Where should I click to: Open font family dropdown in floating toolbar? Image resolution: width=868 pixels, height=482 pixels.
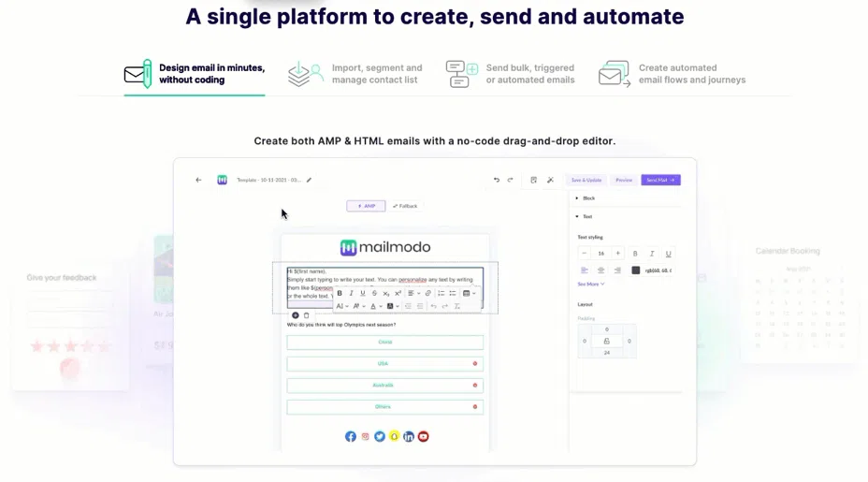click(359, 306)
